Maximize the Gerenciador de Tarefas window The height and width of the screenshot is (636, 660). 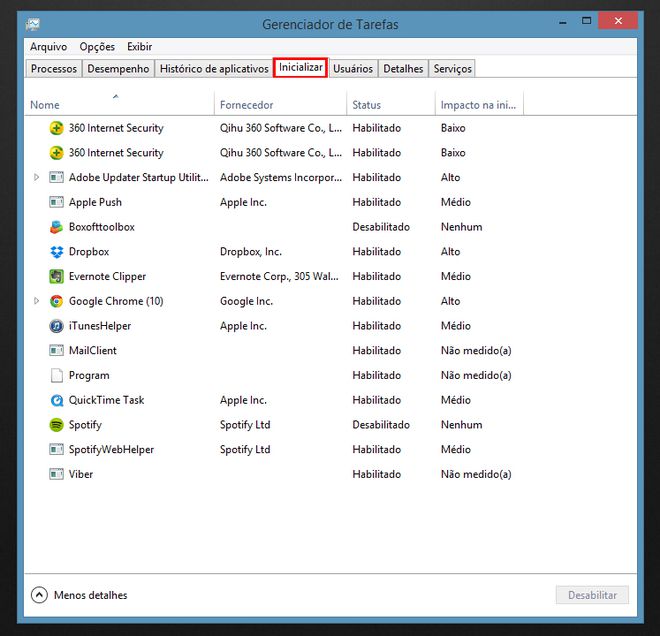pyautogui.click(x=586, y=21)
